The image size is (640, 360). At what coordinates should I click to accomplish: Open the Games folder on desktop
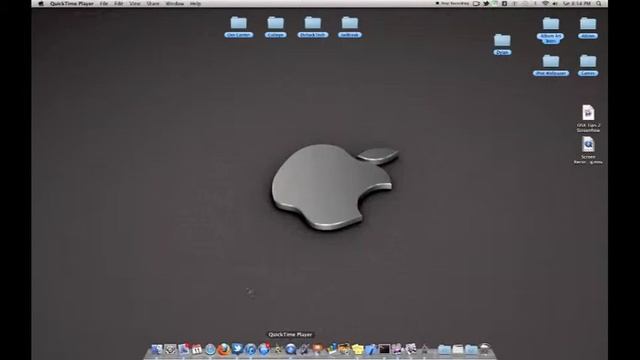[588, 65]
